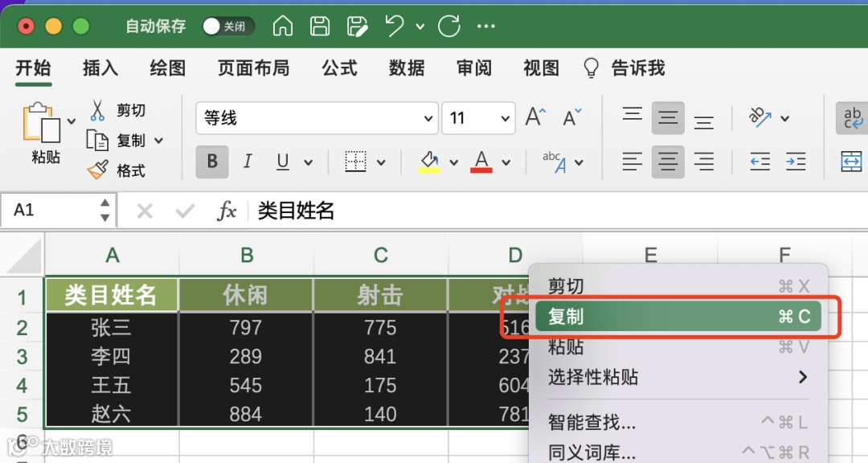Click the insert function fx button
The image size is (868, 463).
click(227, 211)
